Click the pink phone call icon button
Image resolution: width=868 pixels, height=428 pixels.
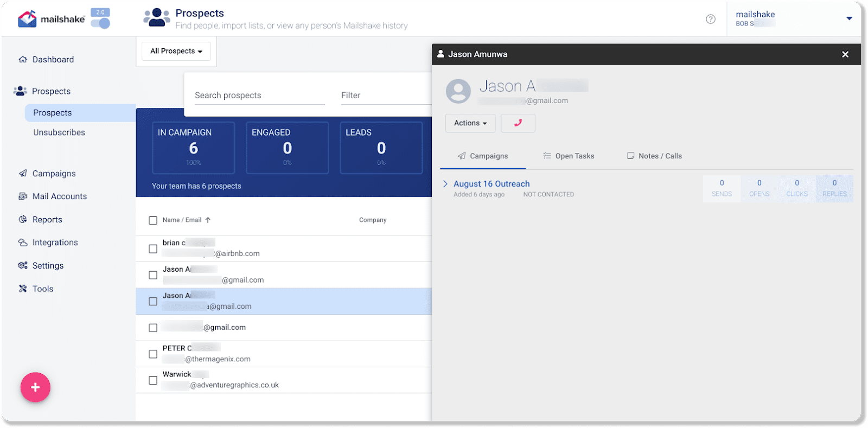(518, 123)
